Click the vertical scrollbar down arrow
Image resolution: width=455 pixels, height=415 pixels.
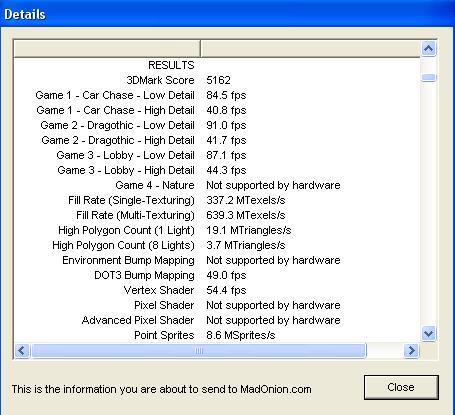428,333
